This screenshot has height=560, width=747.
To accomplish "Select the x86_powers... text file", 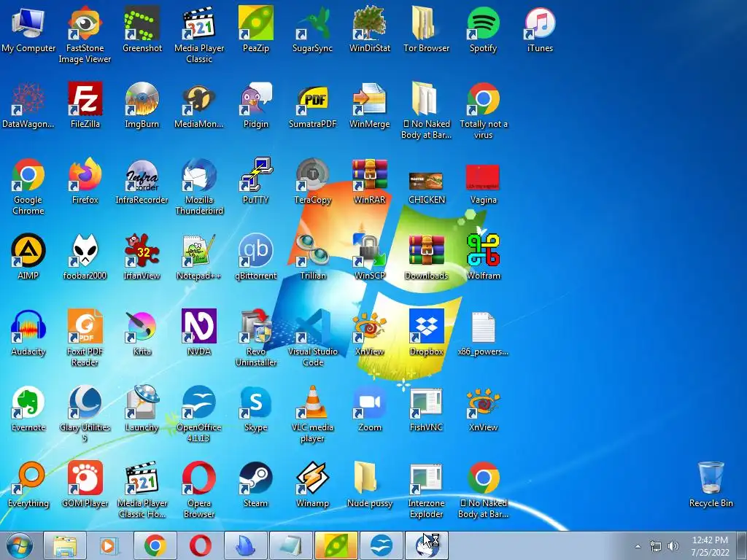I will click(x=483, y=332).
